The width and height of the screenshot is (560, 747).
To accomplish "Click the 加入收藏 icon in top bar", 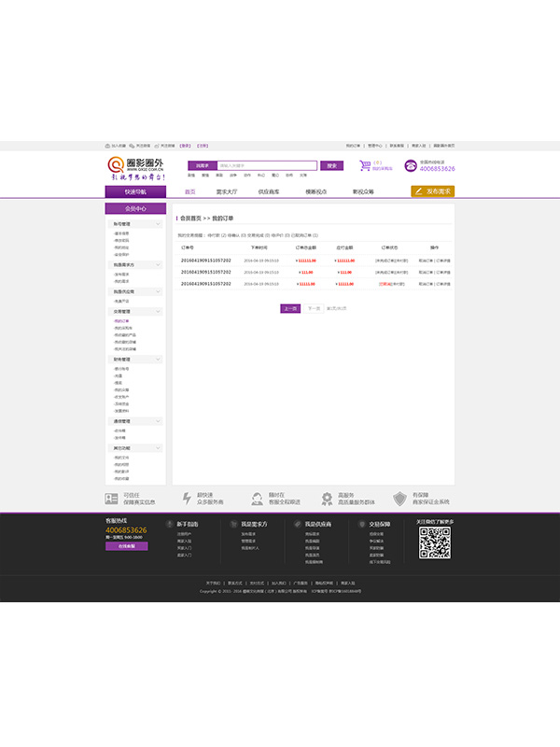I will [x=107, y=146].
